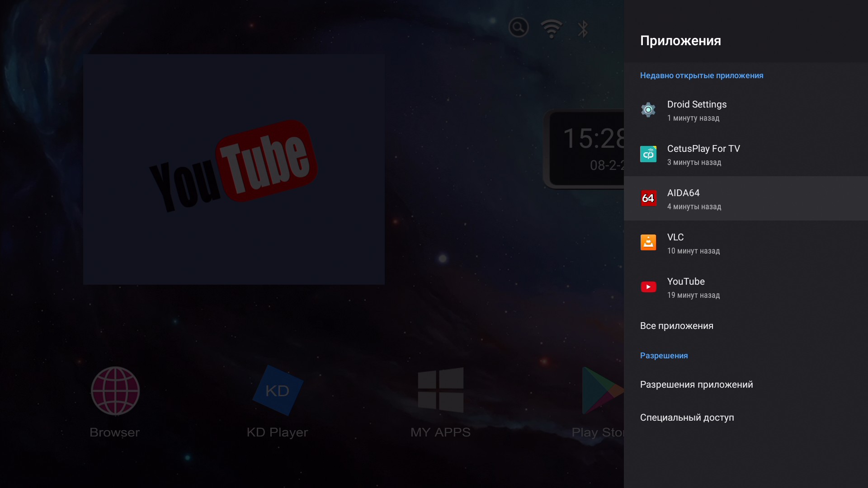Click the Bluetooth status icon
This screenshot has width=868, height=488.
point(583,28)
